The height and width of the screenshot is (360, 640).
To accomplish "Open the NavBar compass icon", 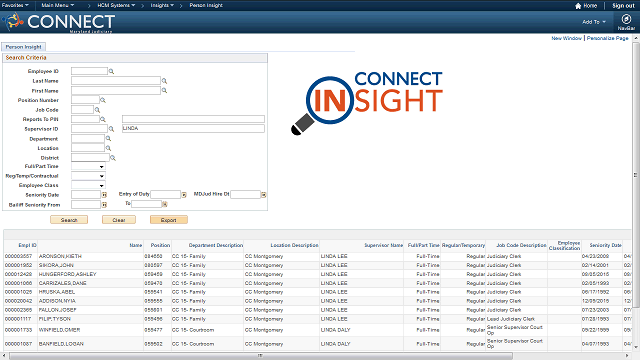I will click(x=626, y=19).
